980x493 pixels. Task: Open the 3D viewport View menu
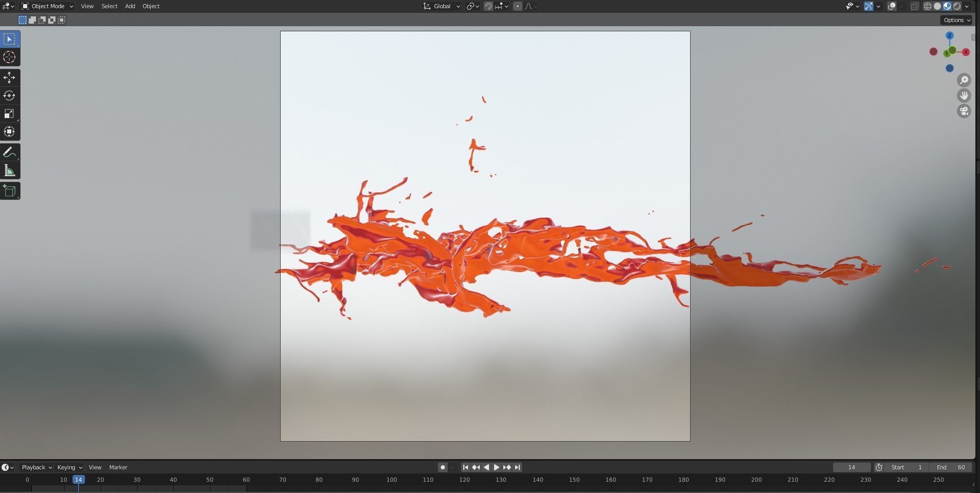tap(87, 6)
